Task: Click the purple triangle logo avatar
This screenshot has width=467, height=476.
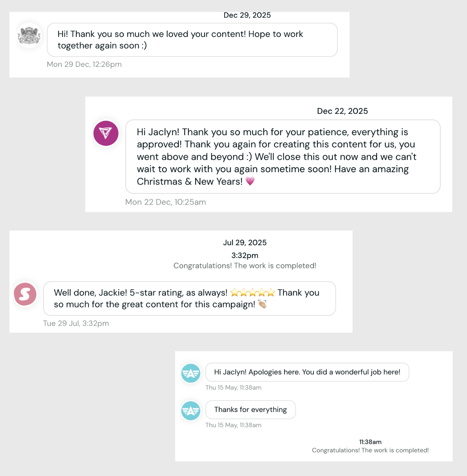Action: [106, 133]
